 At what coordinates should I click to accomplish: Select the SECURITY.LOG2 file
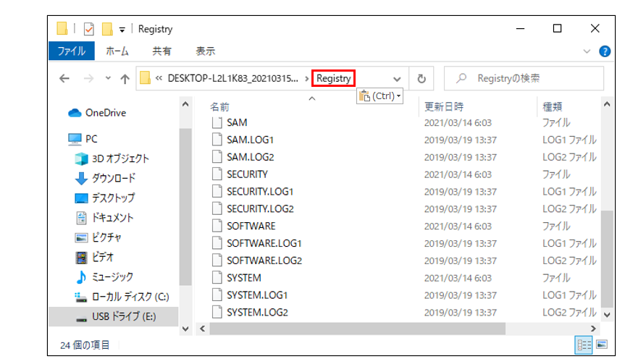click(x=260, y=208)
